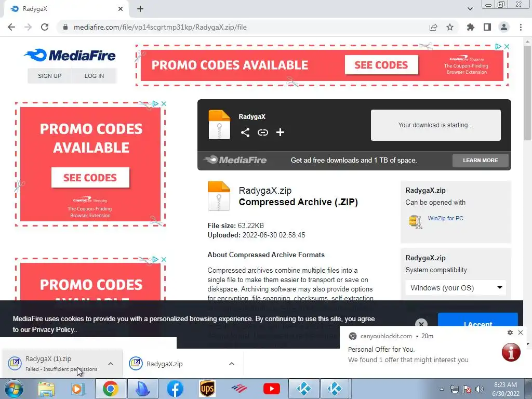Open Facebook from the taskbar
This screenshot has height=399, width=532.
click(175, 389)
